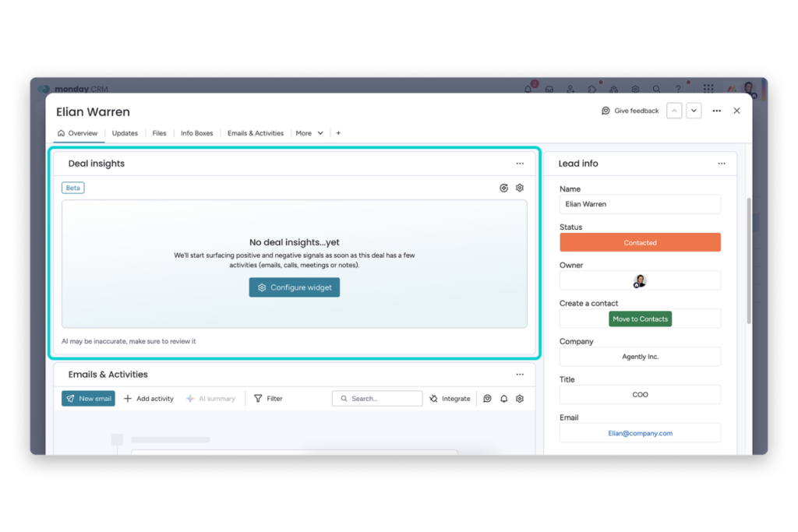
Task: Open Elian@company.com email link
Action: click(x=641, y=433)
